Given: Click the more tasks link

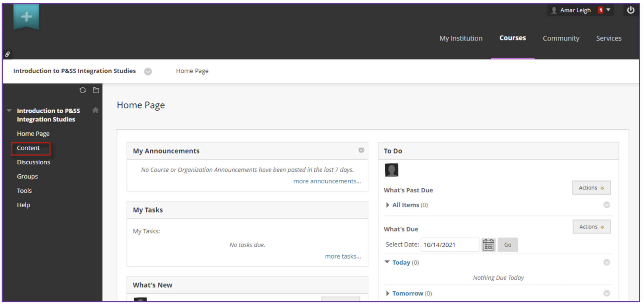Looking at the screenshot, I should (343, 256).
